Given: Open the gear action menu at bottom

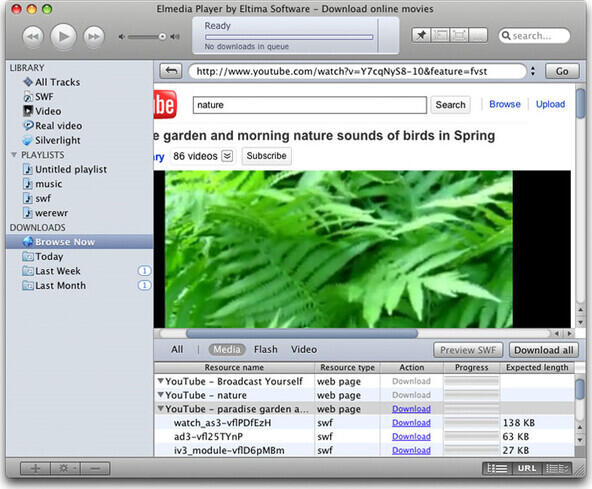Looking at the screenshot, I should [65, 469].
